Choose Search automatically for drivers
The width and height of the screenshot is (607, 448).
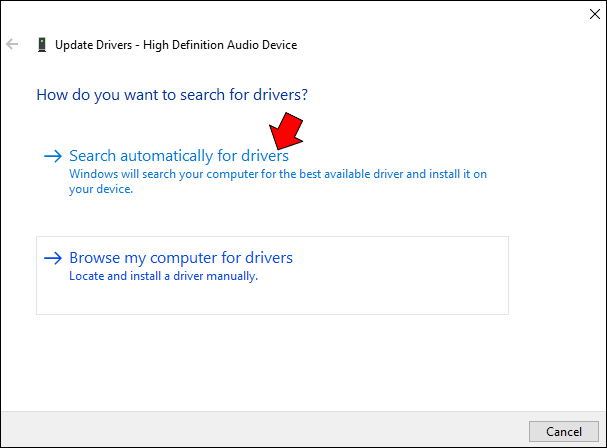click(x=179, y=156)
